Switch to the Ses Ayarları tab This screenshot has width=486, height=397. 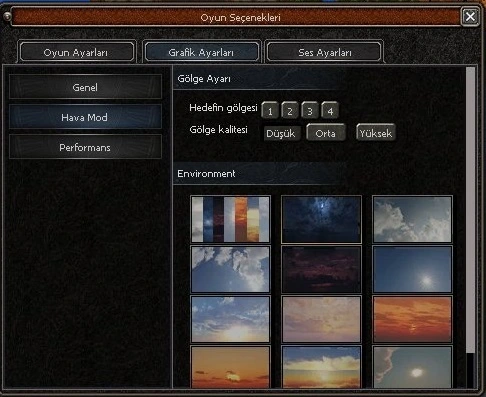click(x=325, y=52)
